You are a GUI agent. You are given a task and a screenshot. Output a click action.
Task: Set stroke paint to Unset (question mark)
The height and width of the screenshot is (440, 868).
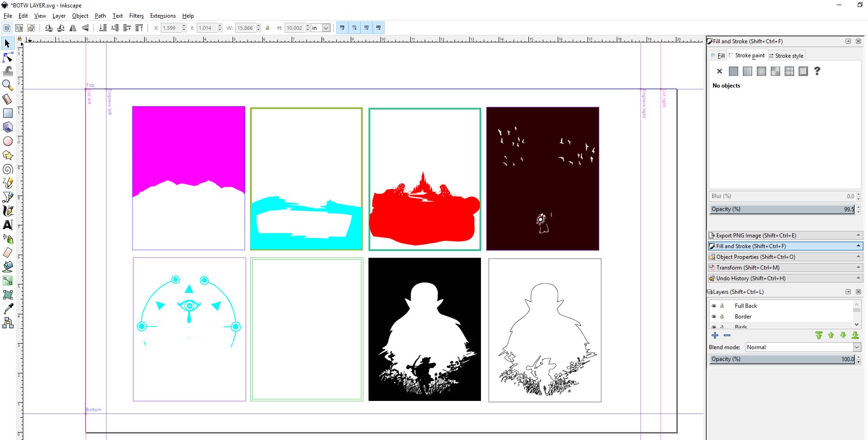tap(817, 71)
